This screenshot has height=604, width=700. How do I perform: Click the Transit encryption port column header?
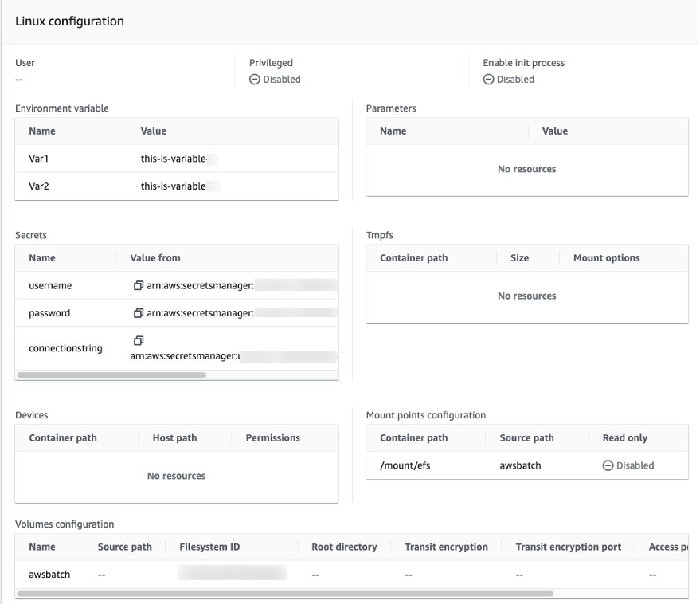click(569, 547)
